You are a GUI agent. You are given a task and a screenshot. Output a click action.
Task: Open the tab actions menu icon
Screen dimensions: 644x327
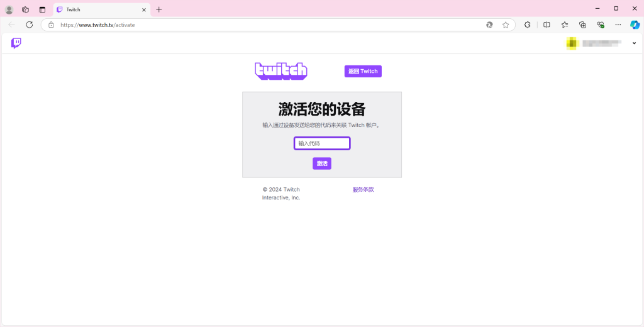tap(42, 9)
